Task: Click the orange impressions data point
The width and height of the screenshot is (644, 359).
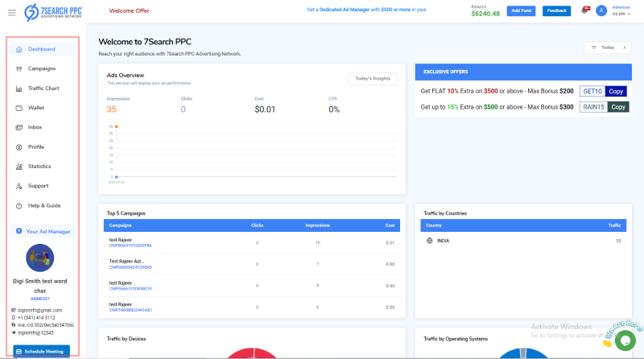Action: [117, 126]
